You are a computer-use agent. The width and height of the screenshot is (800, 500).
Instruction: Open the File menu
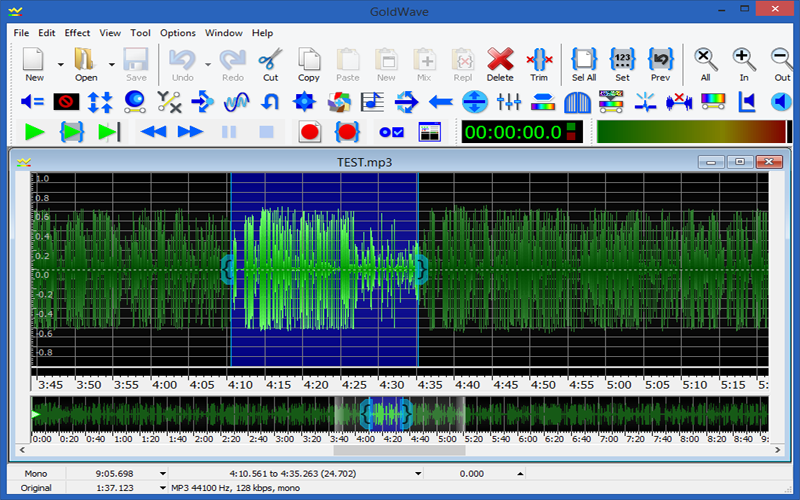click(x=21, y=33)
